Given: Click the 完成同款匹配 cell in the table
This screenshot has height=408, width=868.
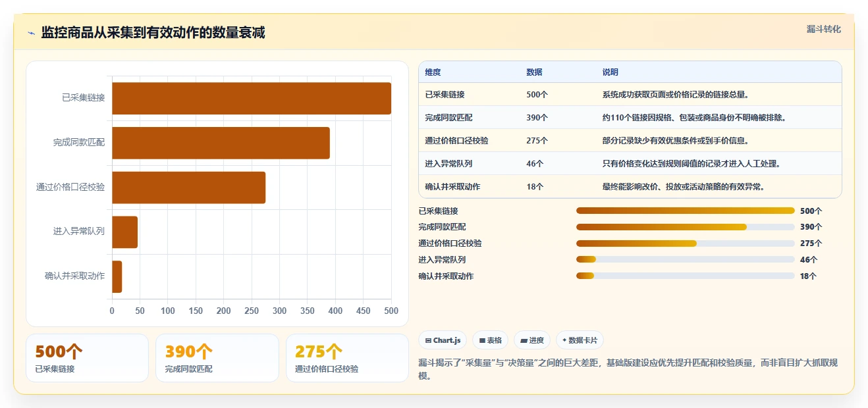Looking at the screenshot, I should click(x=449, y=118).
